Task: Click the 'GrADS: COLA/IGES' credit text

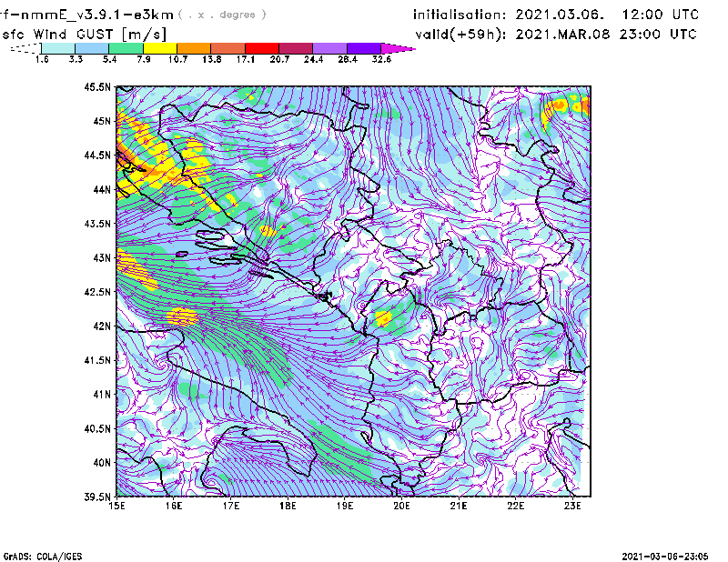Action: click(x=43, y=557)
